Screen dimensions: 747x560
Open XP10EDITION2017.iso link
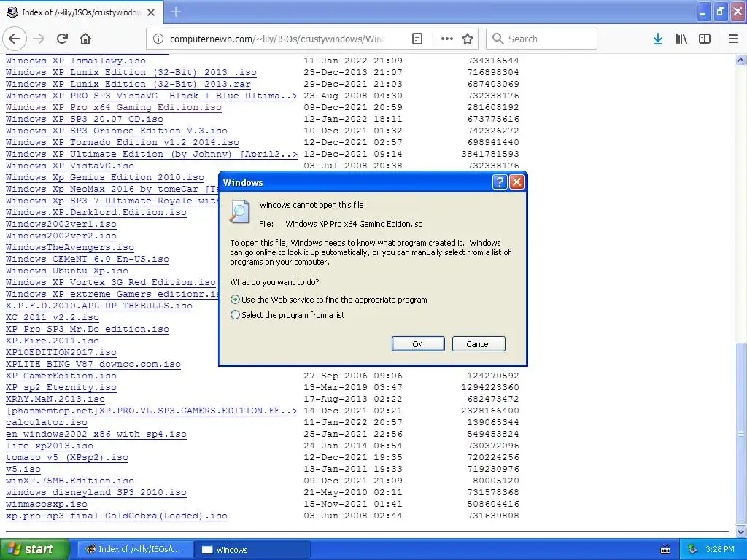coord(61,352)
